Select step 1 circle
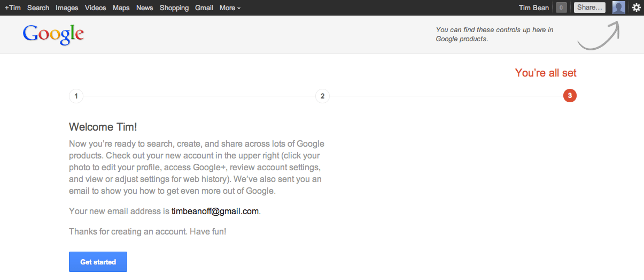Image resolution: width=644 pixels, height=280 pixels. 76,96
